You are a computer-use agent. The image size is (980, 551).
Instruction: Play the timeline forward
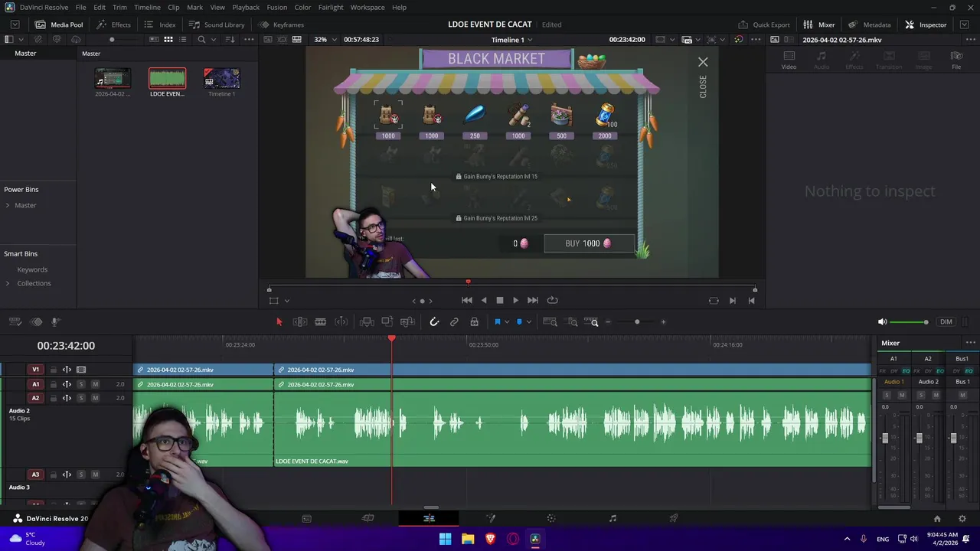pyautogui.click(x=515, y=301)
